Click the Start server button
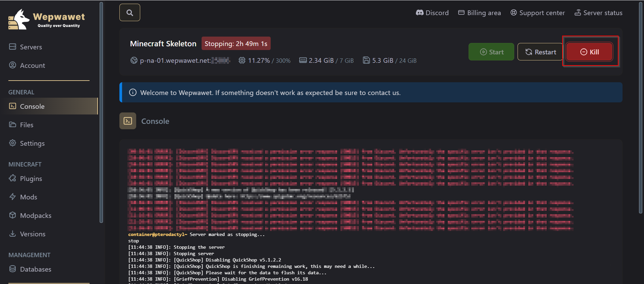Screen dimensions: 644x284 pyautogui.click(x=491, y=52)
